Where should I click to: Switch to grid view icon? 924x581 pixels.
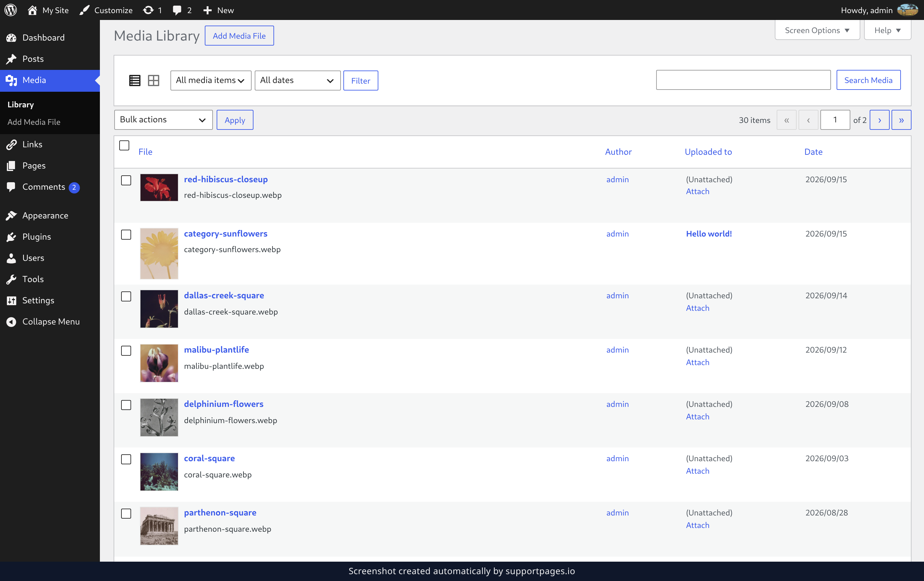[154, 81]
